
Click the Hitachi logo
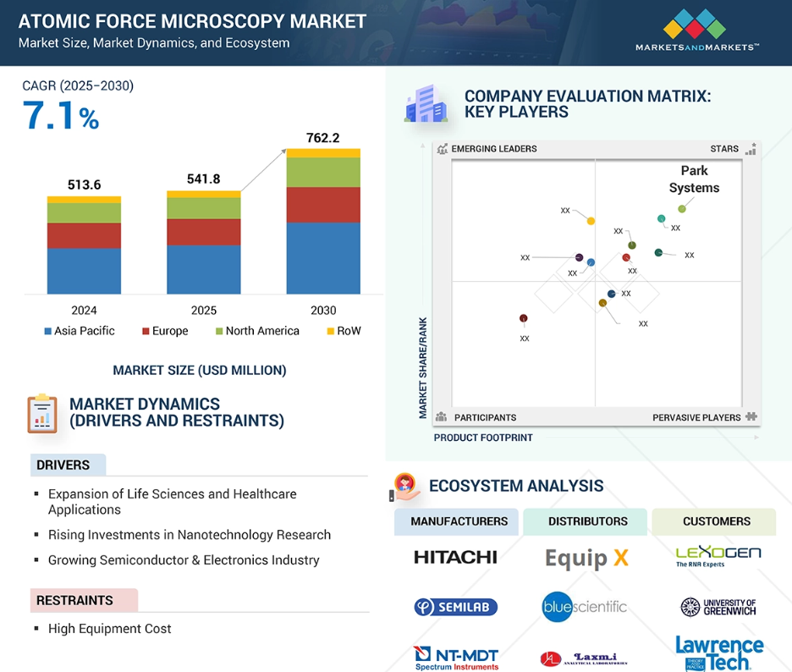click(455, 557)
